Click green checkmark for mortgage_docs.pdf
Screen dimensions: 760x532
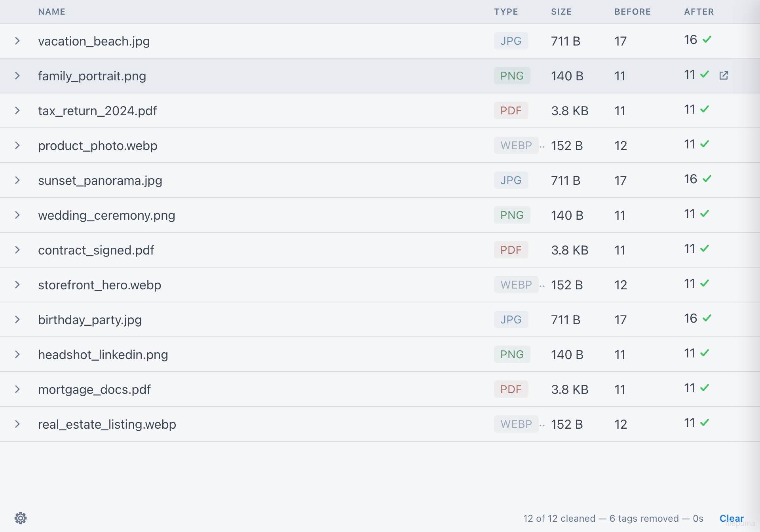[705, 388]
